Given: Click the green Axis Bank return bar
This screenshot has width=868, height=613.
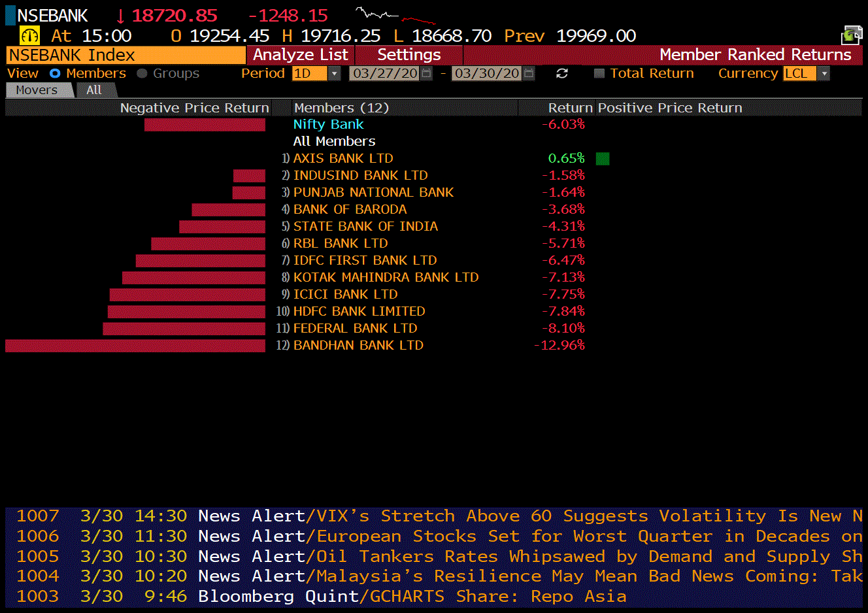Looking at the screenshot, I should pos(603,159).
